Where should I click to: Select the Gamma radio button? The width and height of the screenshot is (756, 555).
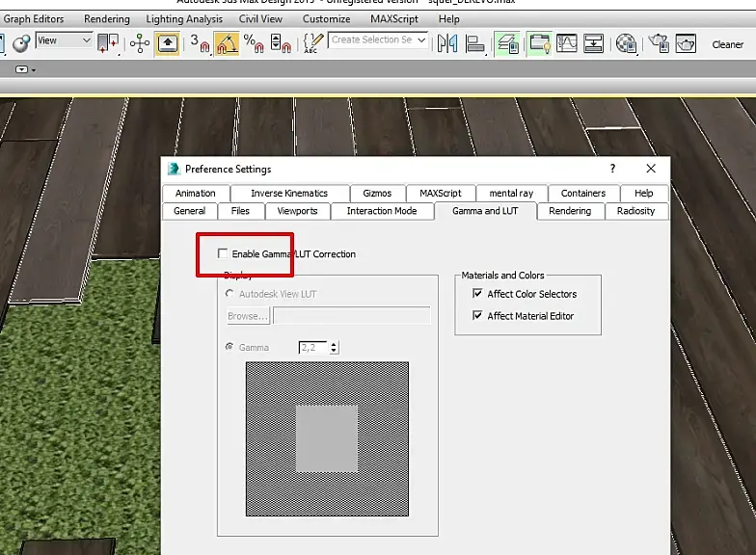tap(229, 347)
